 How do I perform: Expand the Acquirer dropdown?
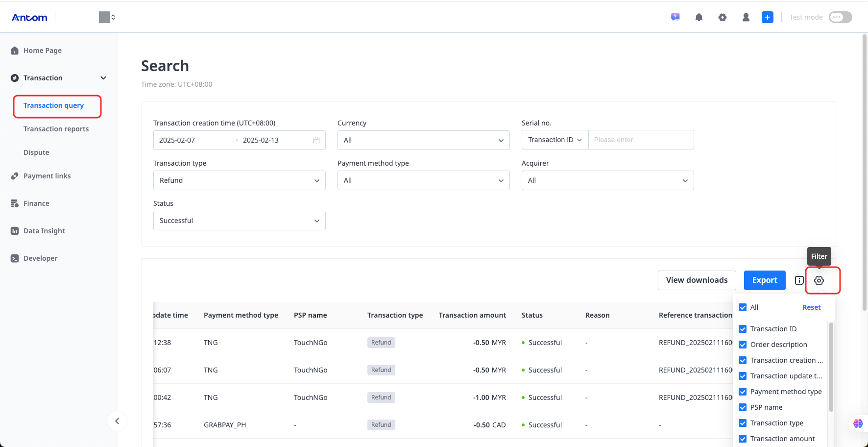pyautogui.click(x=607, y=180)
